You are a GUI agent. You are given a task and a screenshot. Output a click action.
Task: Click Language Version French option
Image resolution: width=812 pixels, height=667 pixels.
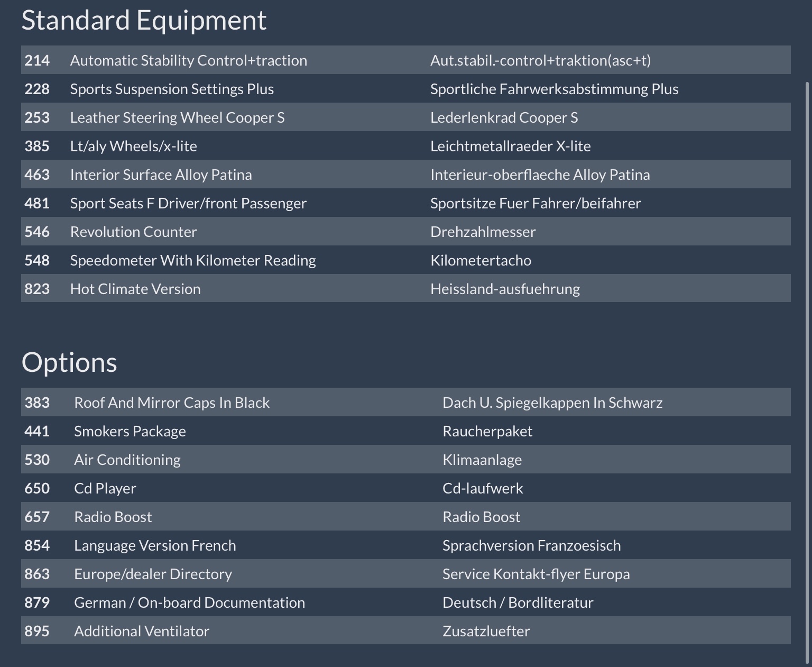click(155, 545)
